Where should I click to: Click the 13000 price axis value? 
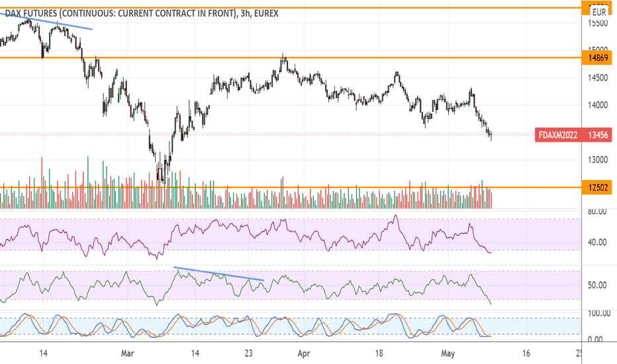pyautogui.click(x=598, y=159)
